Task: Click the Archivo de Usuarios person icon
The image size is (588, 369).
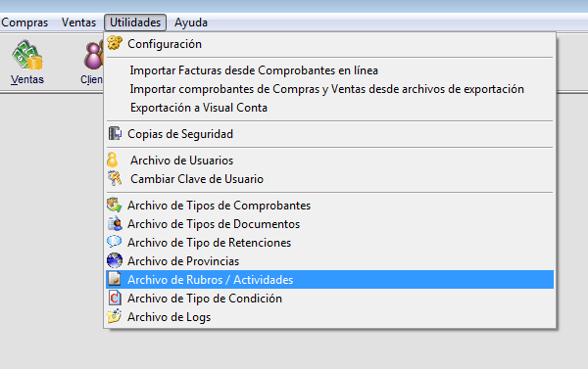Action: (x=112, y=160)
